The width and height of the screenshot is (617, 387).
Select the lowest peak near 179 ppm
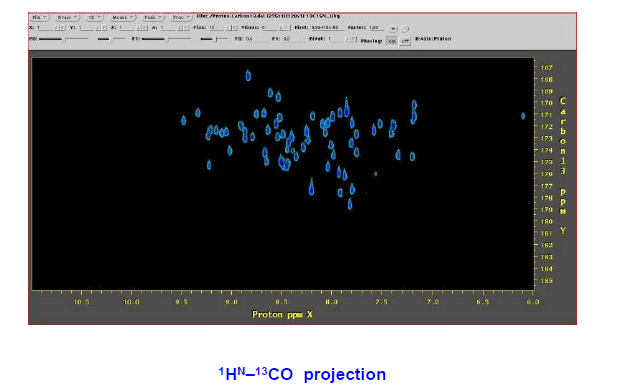click(x=350, y=204)
